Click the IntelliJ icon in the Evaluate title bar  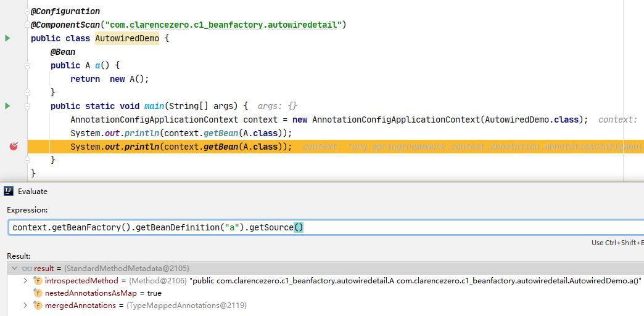[x=9, y=191]
